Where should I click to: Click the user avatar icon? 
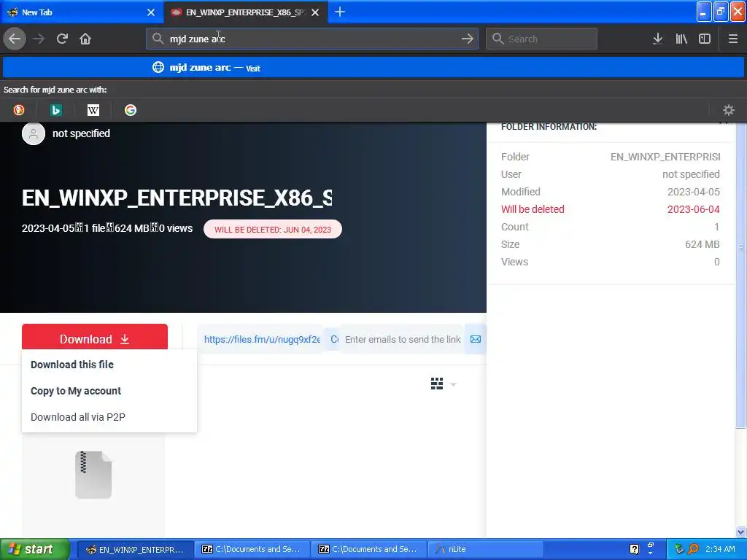[x=34, y=133]
